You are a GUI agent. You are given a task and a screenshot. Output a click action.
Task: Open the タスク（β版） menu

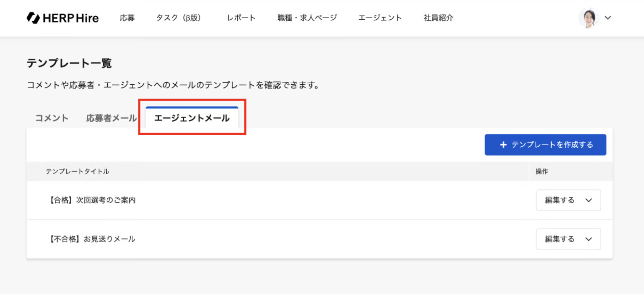pyautogui.click(x=178, y=18)
